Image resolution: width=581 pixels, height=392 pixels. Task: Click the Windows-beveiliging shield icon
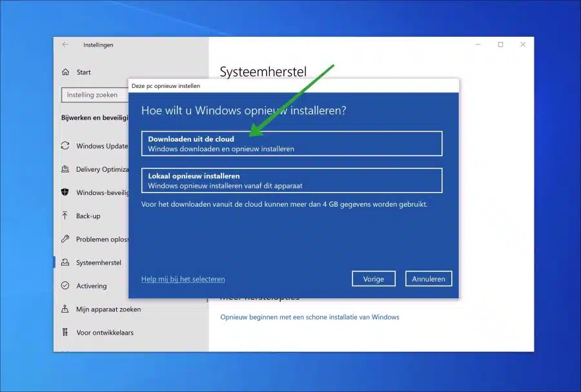(65, 192)
